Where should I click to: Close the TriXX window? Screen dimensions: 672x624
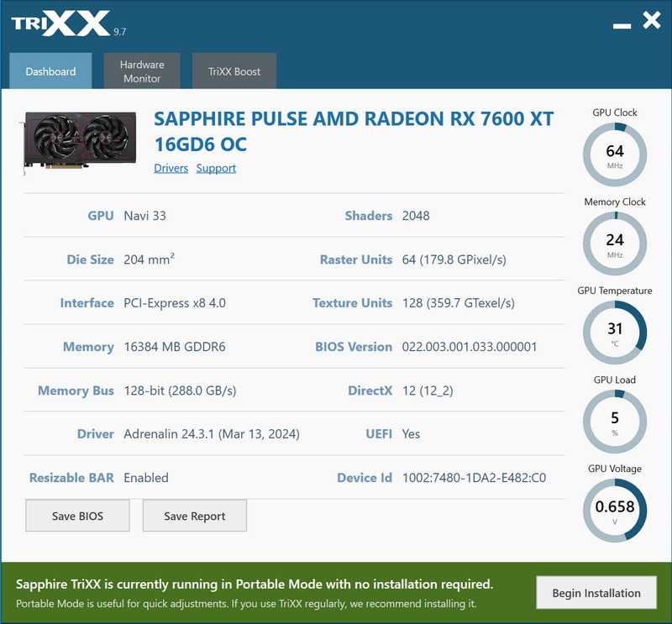[652, 20]
